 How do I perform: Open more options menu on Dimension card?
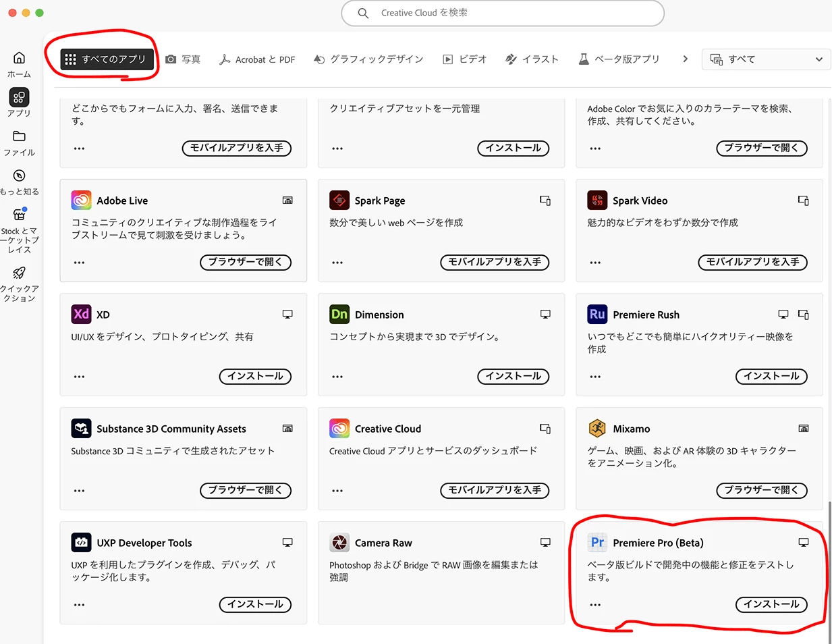point(337,377)
